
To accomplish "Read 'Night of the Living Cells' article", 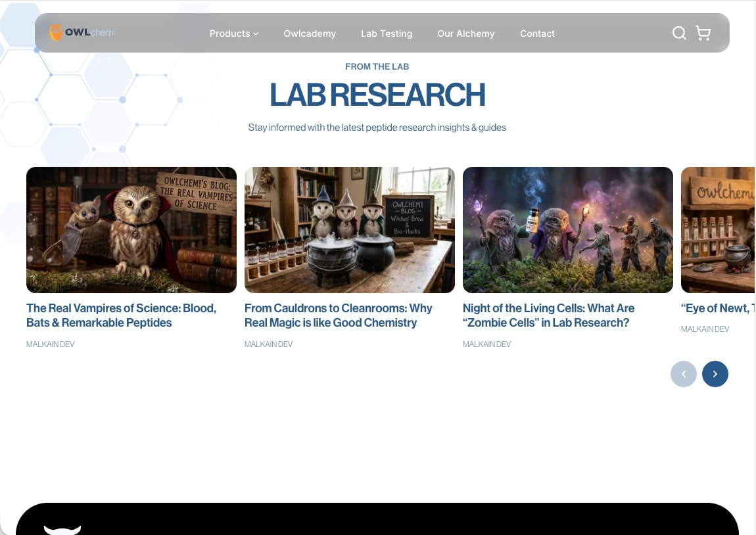I will pyautogui.click(x=549, y=315).
